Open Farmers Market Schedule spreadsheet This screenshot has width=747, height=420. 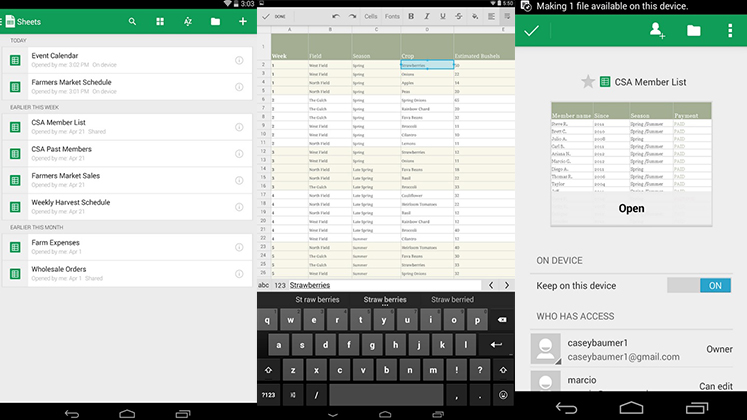[x=127, y=87]
